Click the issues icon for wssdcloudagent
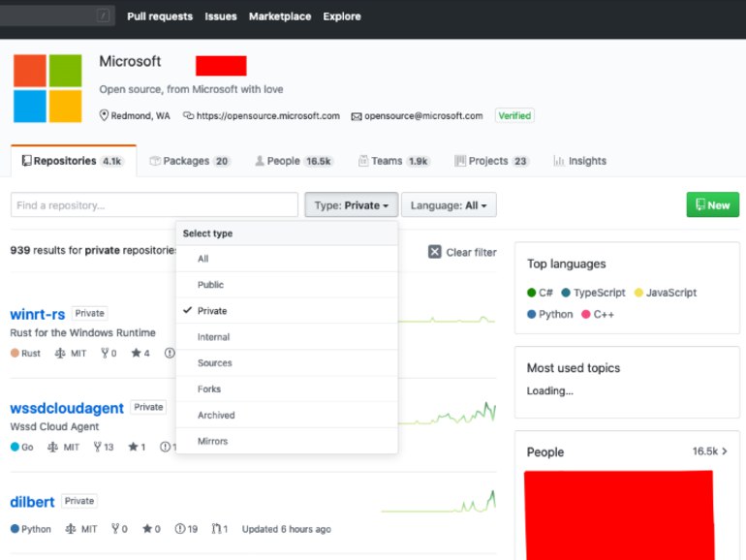This screenshot has height=560, width=746. tap(165, 447)
